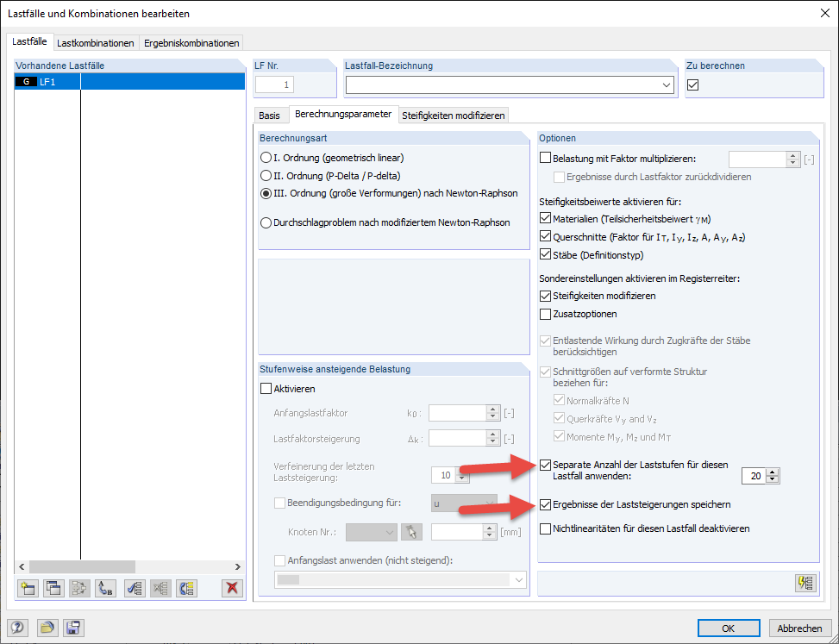
Task: Uncheck Materialien Teilsicherheitsbeiwert checkbox
Action: click(545, 218)
